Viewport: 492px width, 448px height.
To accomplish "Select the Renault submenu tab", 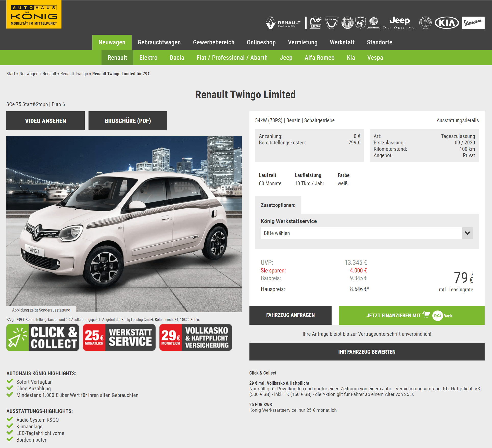I will 117,58.
